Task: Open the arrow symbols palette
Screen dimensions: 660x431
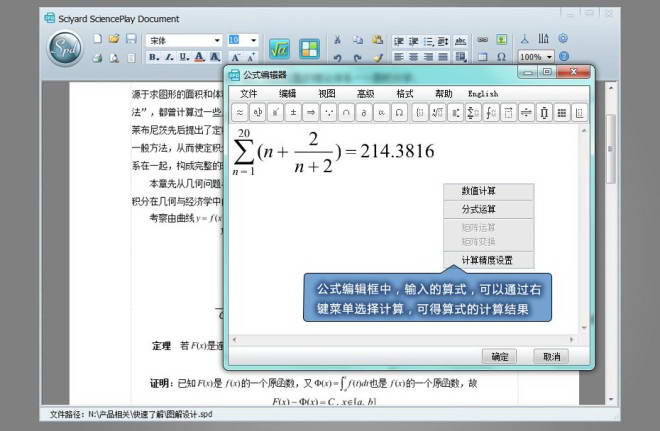Action: pyautogui.click(x=311, y=112)
